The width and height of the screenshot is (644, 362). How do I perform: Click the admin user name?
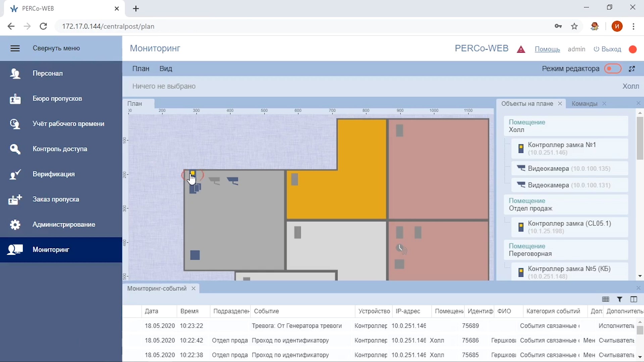tap(577, 49)
